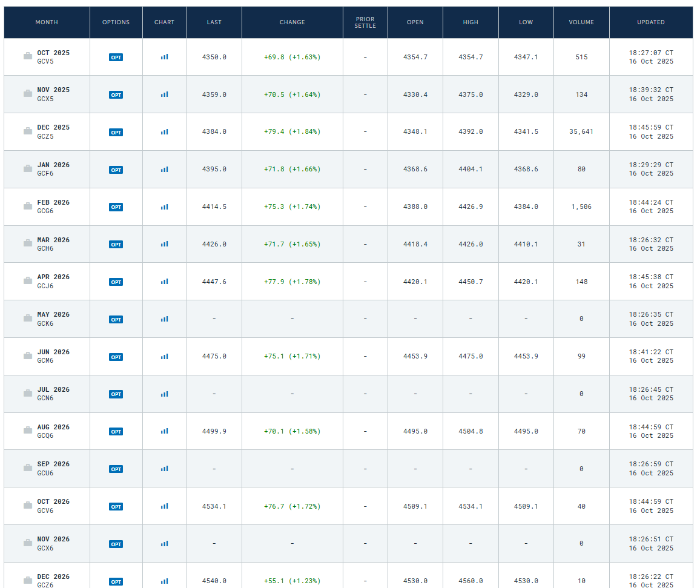
Task: Open OPT options for NOV 2025 contract
Action: [116, 95]
